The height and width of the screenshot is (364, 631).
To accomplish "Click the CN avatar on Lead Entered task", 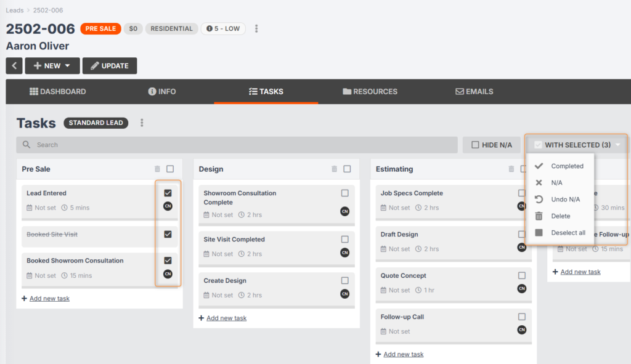I will coord(168,206).
